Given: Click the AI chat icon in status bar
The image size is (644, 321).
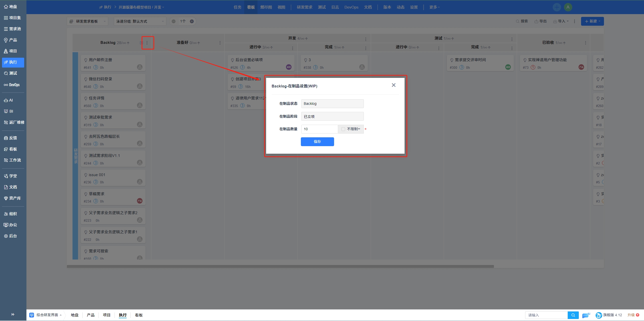Looking at the screenshot, I should [586, 315].
